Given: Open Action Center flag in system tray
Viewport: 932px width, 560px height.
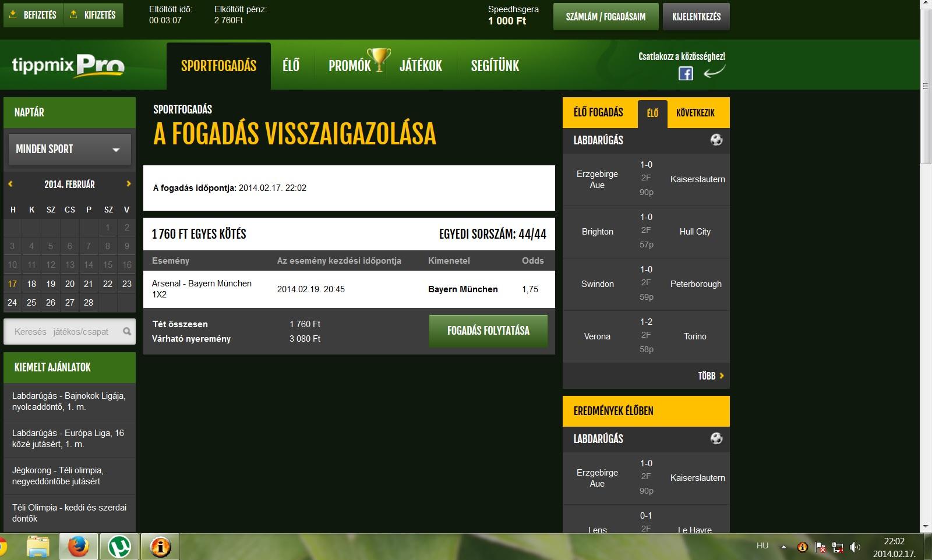Looking at the screenshot, I should pyautogui.click(x=820, y=547).
